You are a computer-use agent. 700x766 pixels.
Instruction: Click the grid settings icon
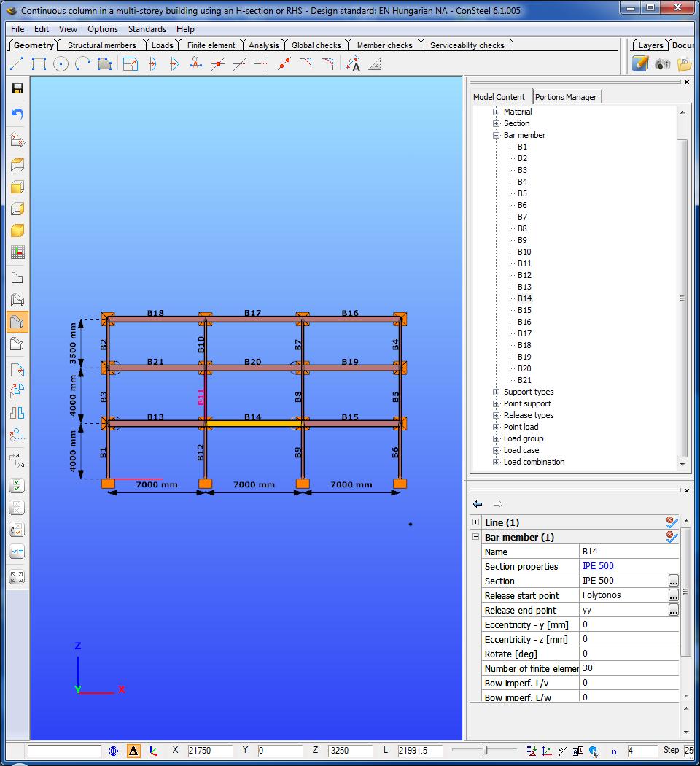[17, 252]
